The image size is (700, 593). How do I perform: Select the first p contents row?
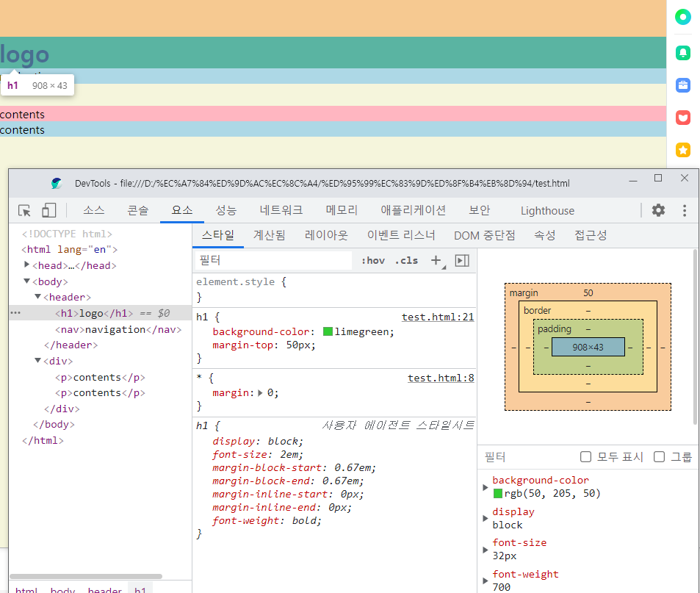[x=100, y=377]
